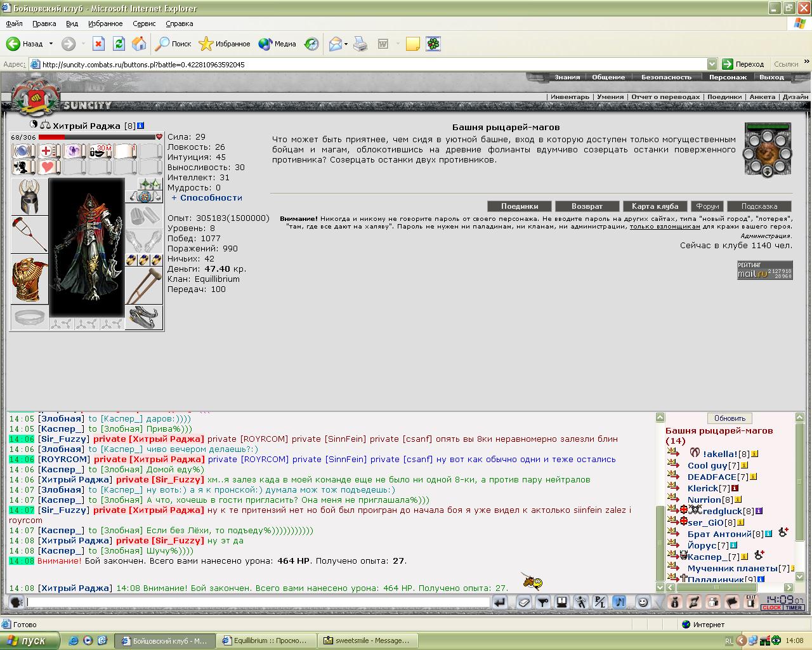Click the red heart scroll icon
The width and height of the screenshot is (812, 650).
click(x=48, y=167)
